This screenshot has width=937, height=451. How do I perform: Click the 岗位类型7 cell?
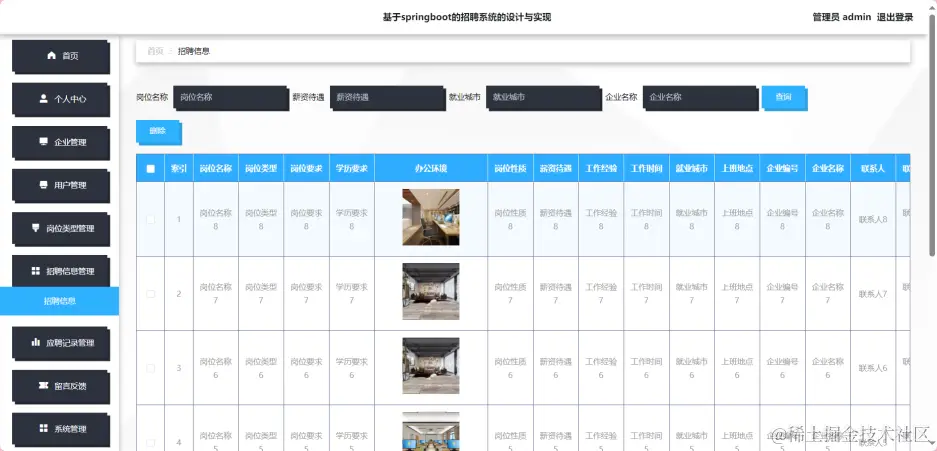[261, 294]
